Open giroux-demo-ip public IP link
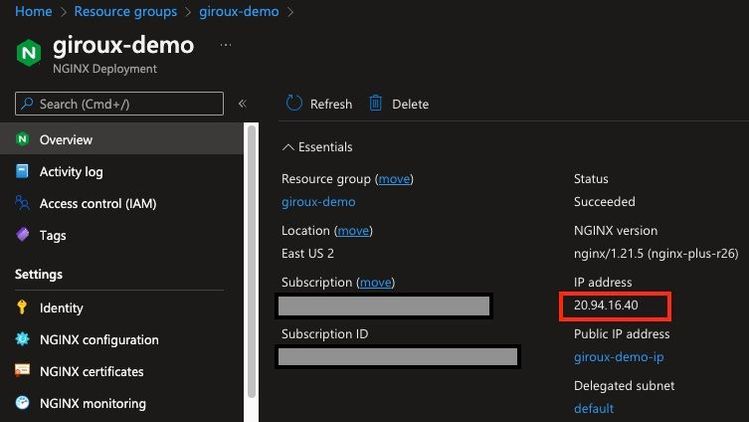Screen dimensions: 749x422 coord(619,357)
